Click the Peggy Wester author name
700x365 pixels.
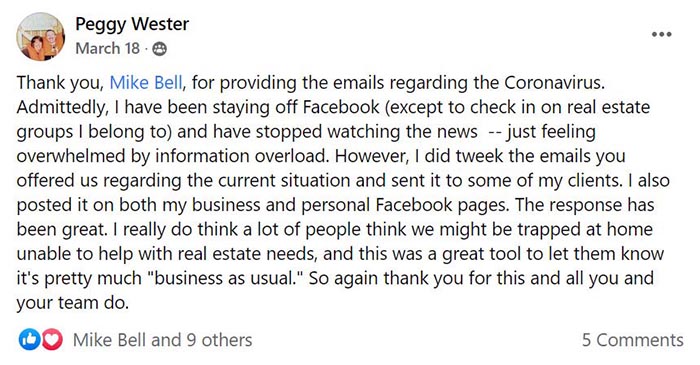pos(132,24)
